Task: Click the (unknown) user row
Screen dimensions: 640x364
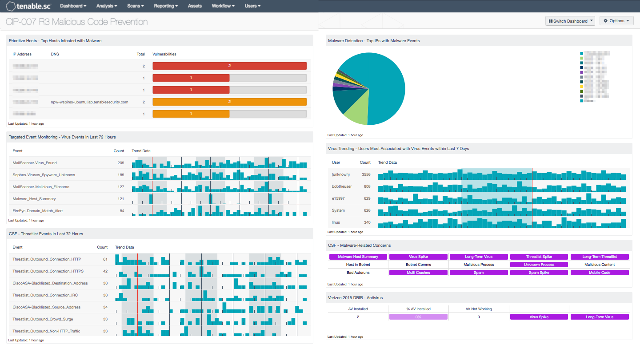Action: click(479, 174)
